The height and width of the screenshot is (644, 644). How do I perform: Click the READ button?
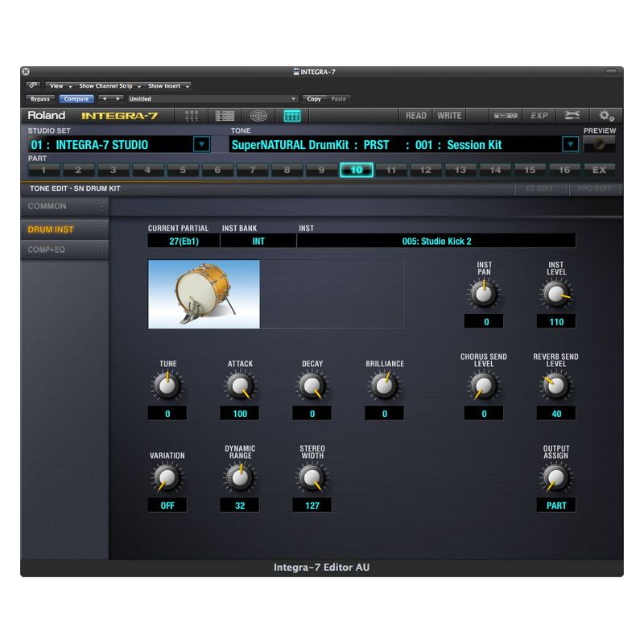click(x=415, y=116)
